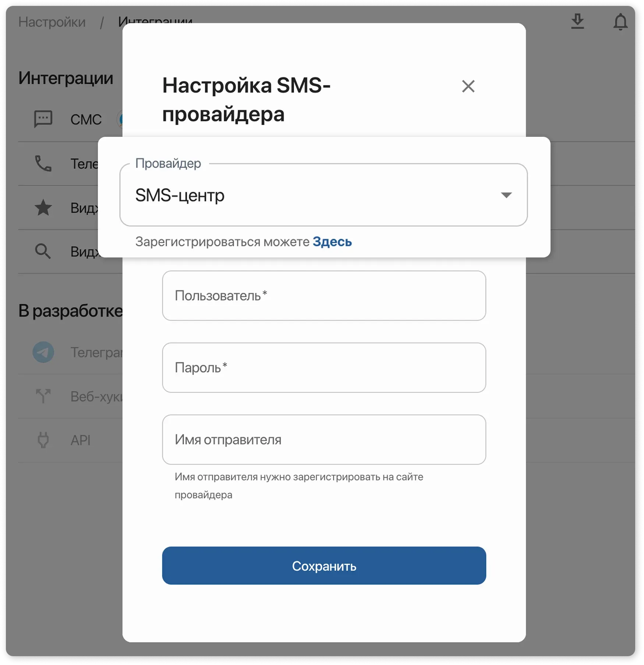Select the Телефония phone icon
Screen dimensions: 644x665
tap(43, 164)
